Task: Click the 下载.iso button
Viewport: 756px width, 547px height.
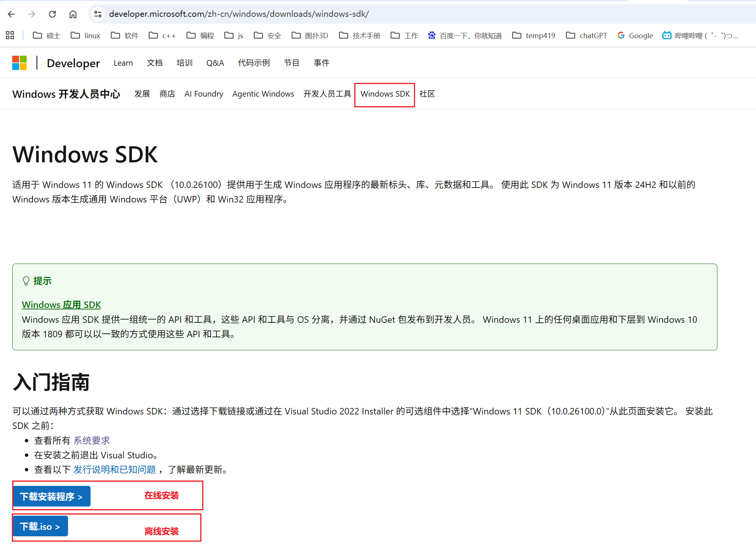Action: (40, 526)
